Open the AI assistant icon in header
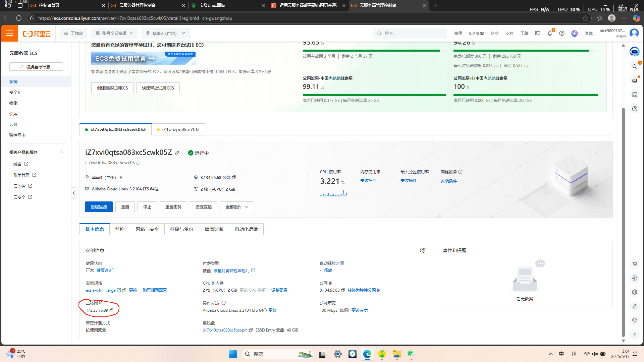 [x=575, y=33]
